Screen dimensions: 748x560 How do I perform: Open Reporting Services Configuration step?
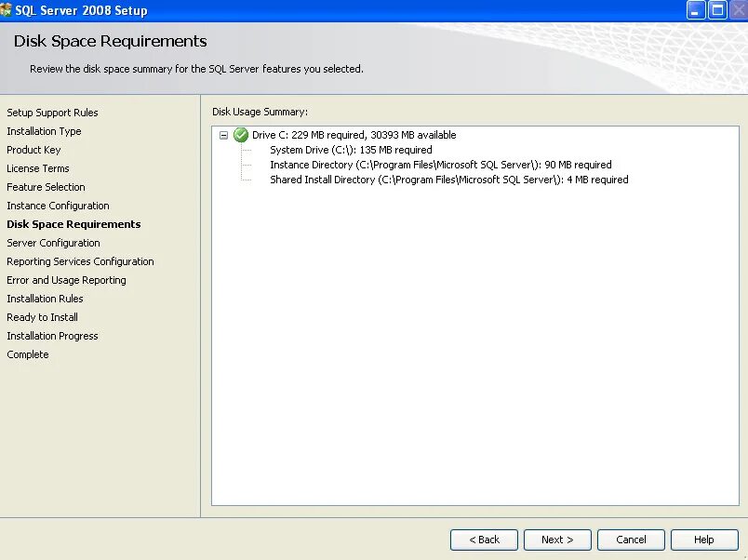80,260
